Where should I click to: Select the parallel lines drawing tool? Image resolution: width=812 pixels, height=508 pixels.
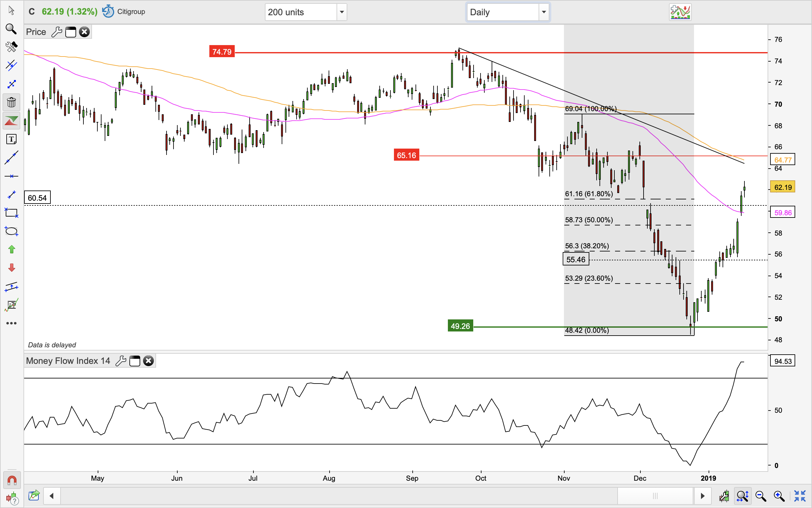coord(11,65)
